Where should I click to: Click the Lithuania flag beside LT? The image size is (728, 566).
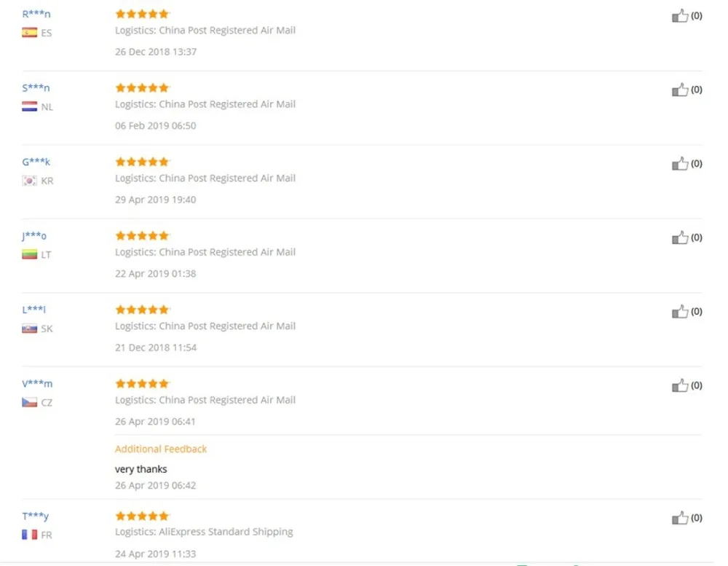click(x=30, y=254)
